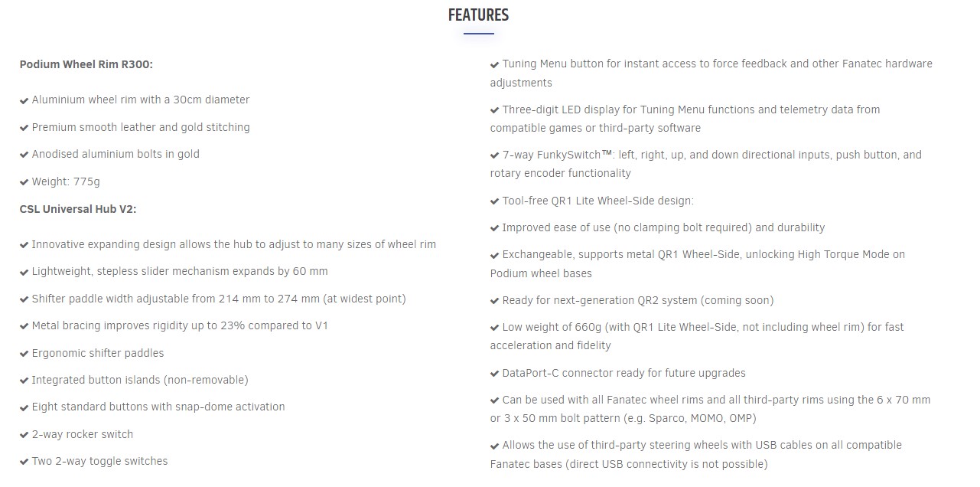Screen dimensions: 980x487
Task: Click checkmark before '2-way rocker switch'
Action: (x=24, y=435)
